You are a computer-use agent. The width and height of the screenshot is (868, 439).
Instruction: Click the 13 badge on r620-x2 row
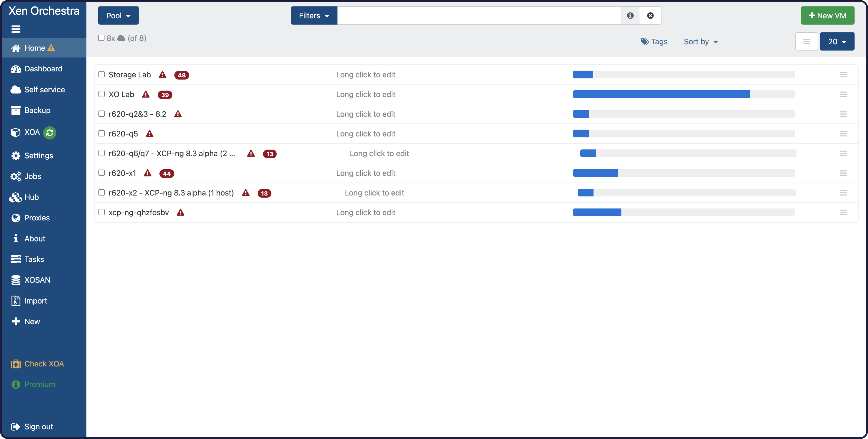pyautogui.click(x=264, y=193)
